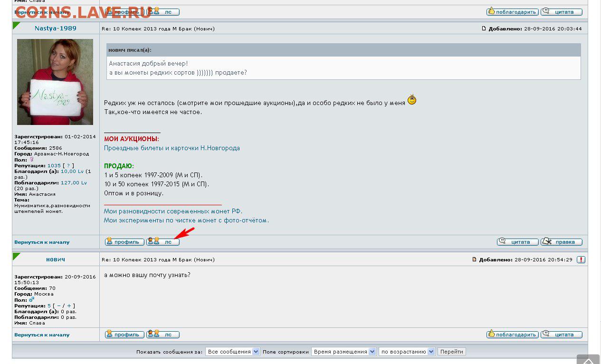Open reputation value 1035 link

point(54,165)
